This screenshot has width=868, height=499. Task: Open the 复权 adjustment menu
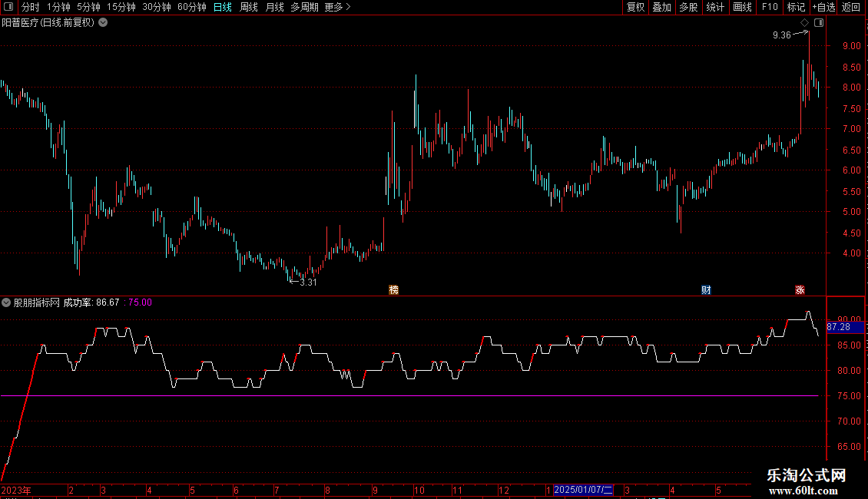pos(635,7)
